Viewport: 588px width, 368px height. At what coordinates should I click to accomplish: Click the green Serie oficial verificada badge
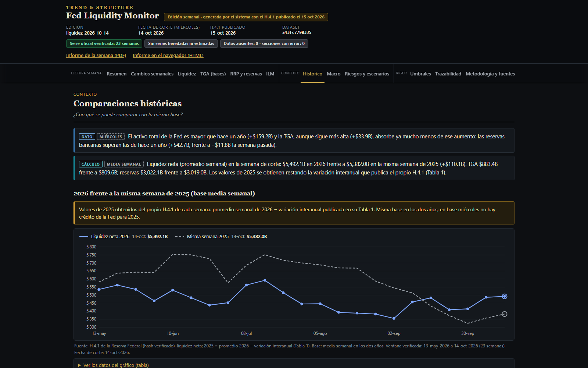coord(104,43)
